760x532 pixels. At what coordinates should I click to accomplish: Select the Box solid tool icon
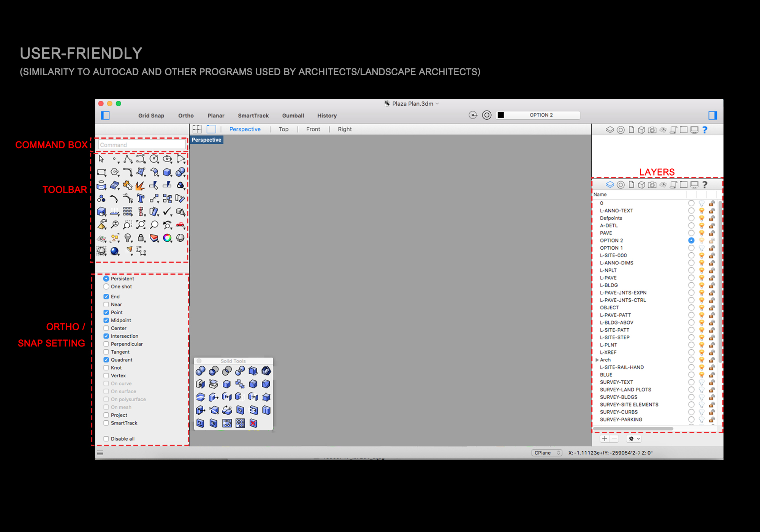[167, 173]
